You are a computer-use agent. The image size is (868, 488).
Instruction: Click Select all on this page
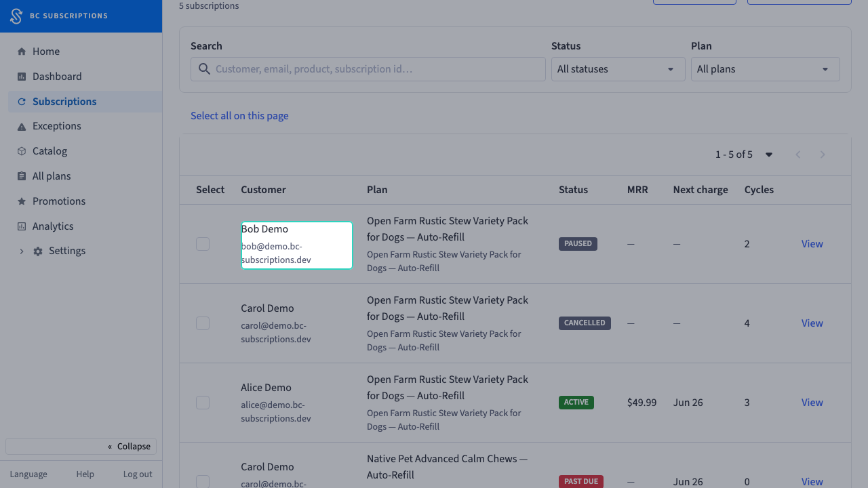[x=239, y=116]
